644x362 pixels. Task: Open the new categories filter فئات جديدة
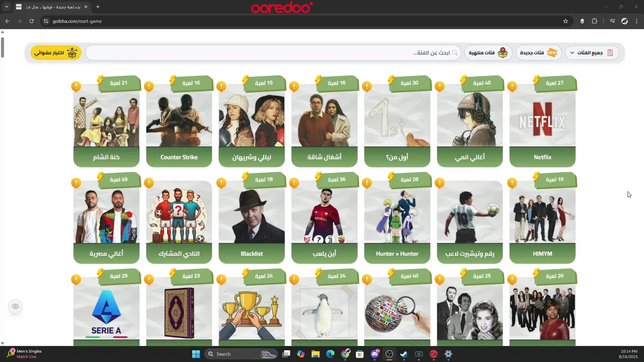(538, 53)
